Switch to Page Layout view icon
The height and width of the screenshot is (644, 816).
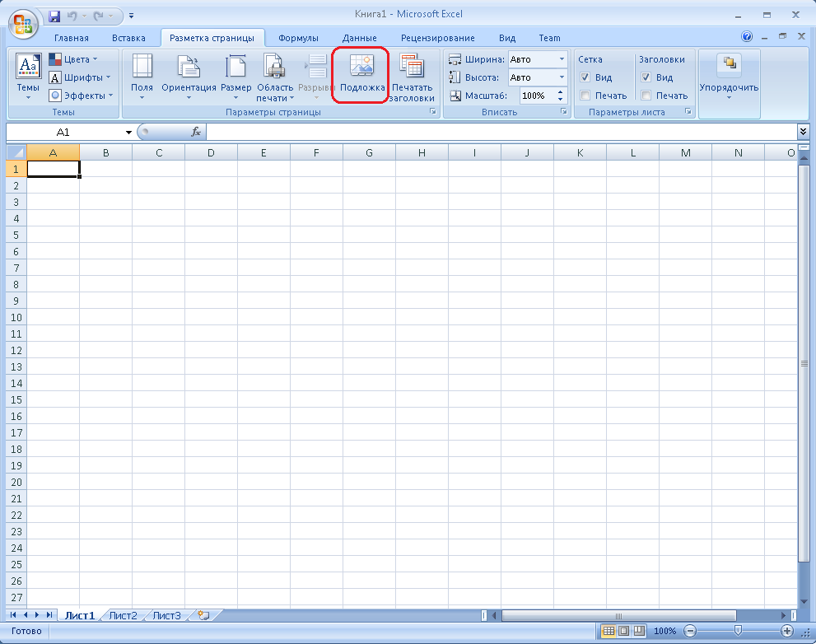[x=623, y=631]
